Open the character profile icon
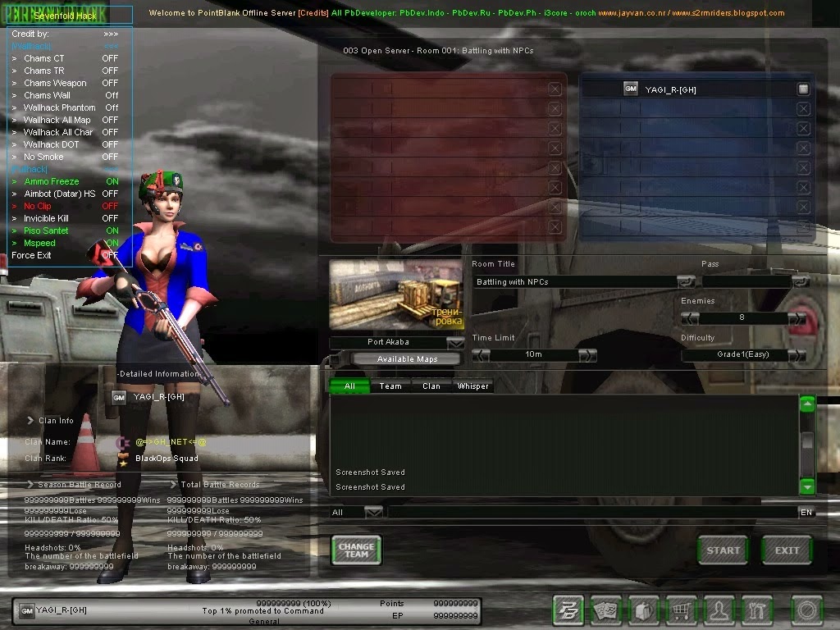 [719, 610]
